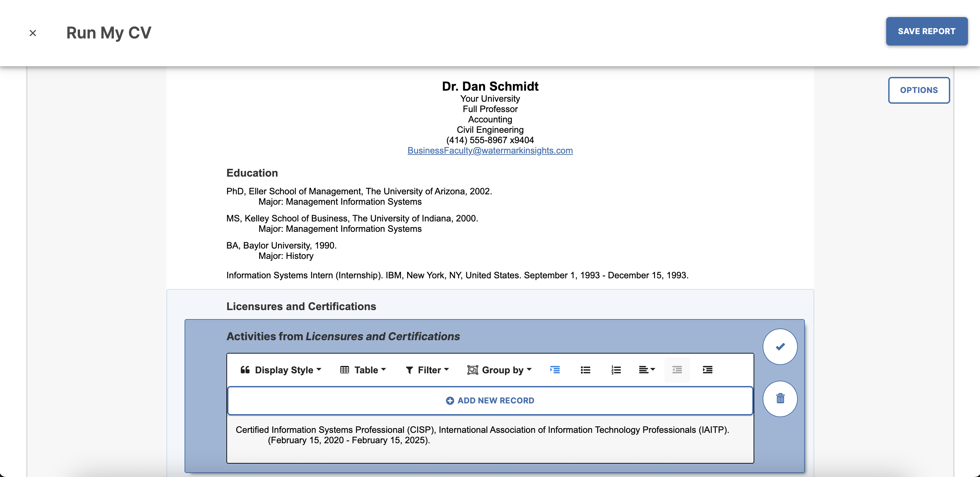Delete section using the trash icon

tap(780, 399)
